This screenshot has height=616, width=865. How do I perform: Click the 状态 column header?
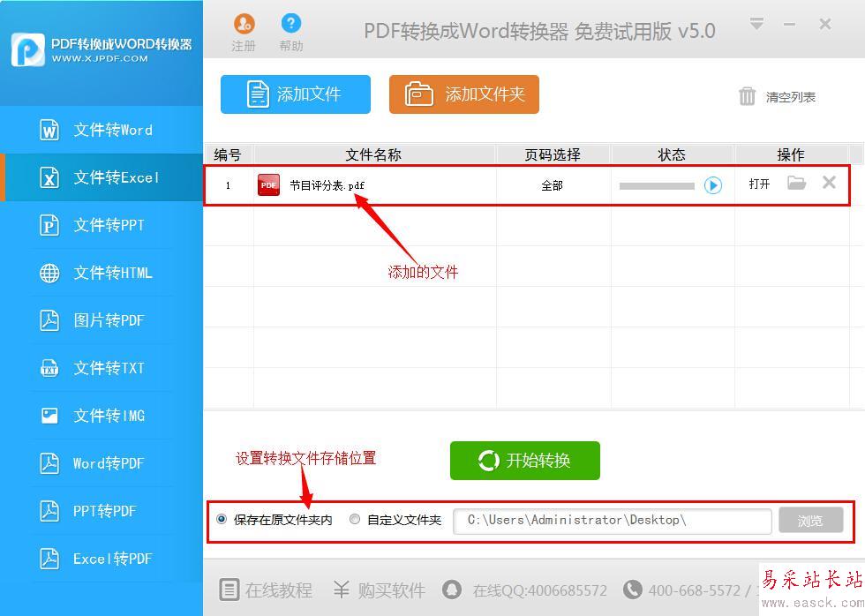pos(672,154)
